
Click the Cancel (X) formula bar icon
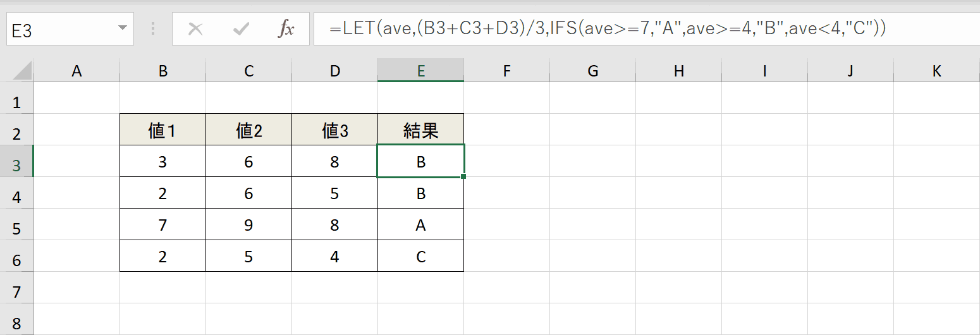click(x=195, y=29)
